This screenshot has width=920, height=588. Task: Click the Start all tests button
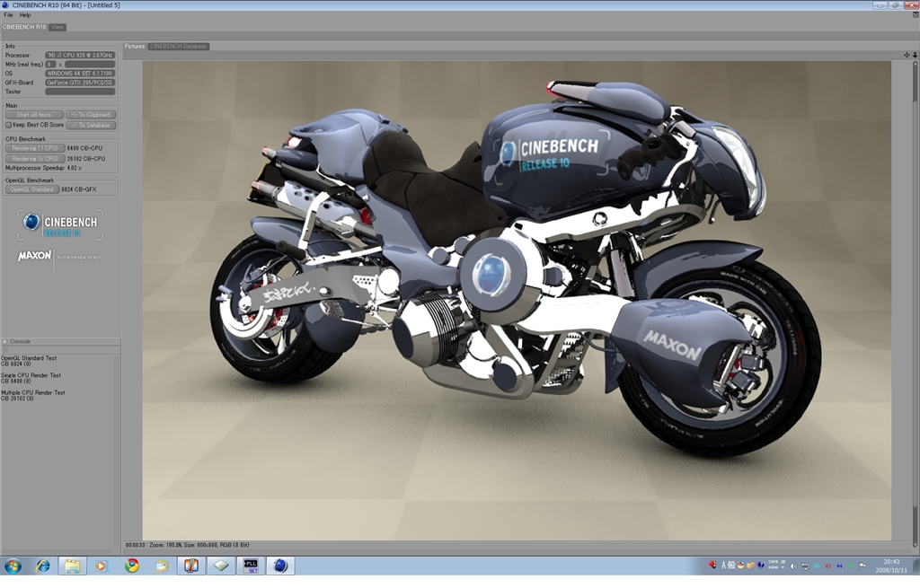pyautogui.click(x=34, y=115)
